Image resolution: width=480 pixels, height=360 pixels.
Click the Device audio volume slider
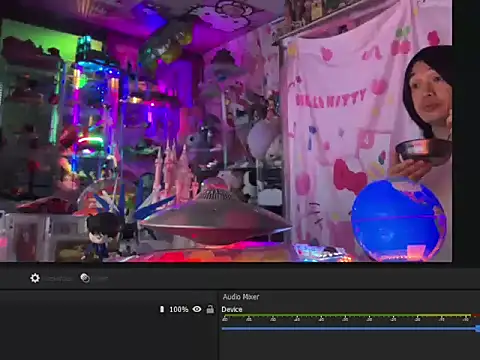[x=351, y=329]
